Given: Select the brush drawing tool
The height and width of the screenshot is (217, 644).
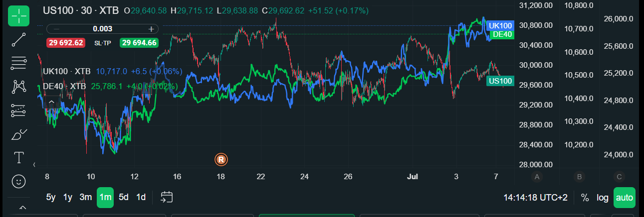Looking at the screenshot, I should click(x=19, y=134).
